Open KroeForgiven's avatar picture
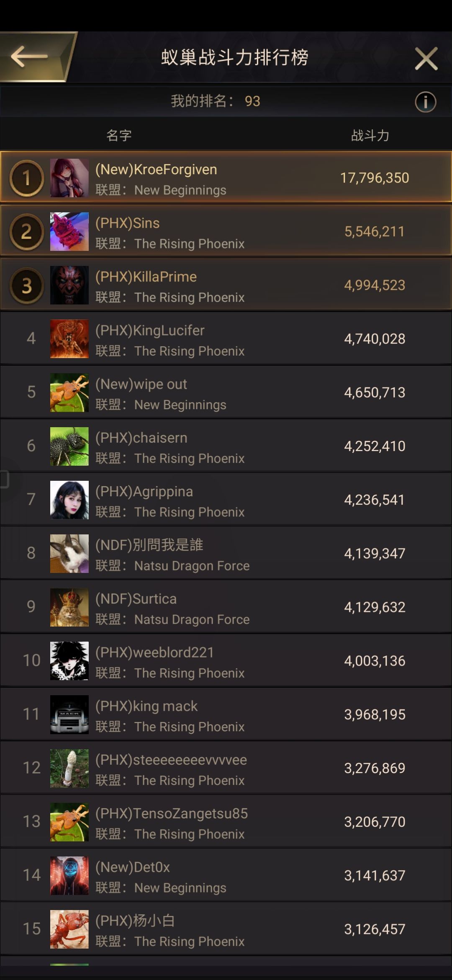The height and width of the screenshot is (980, 452). pos(69,178)
